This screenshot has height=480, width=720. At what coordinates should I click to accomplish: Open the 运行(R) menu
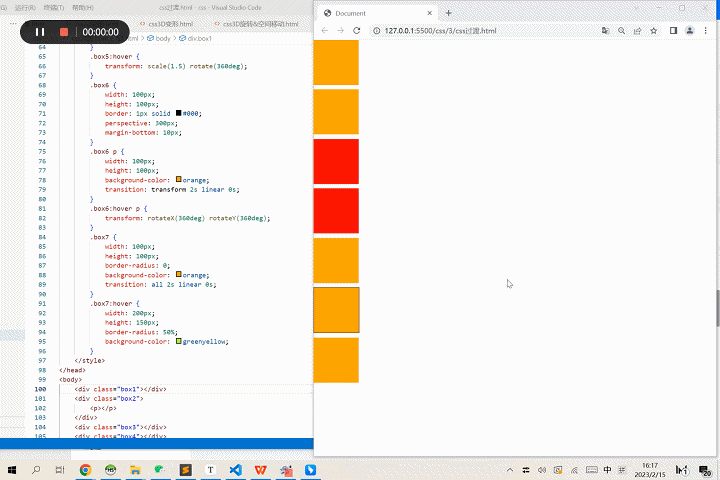click(25, 8)
